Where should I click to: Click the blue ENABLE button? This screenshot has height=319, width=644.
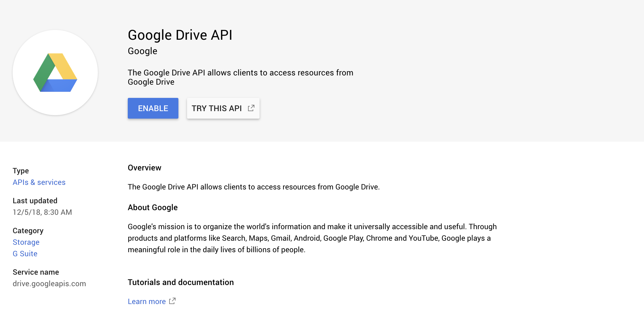point(153,108)
